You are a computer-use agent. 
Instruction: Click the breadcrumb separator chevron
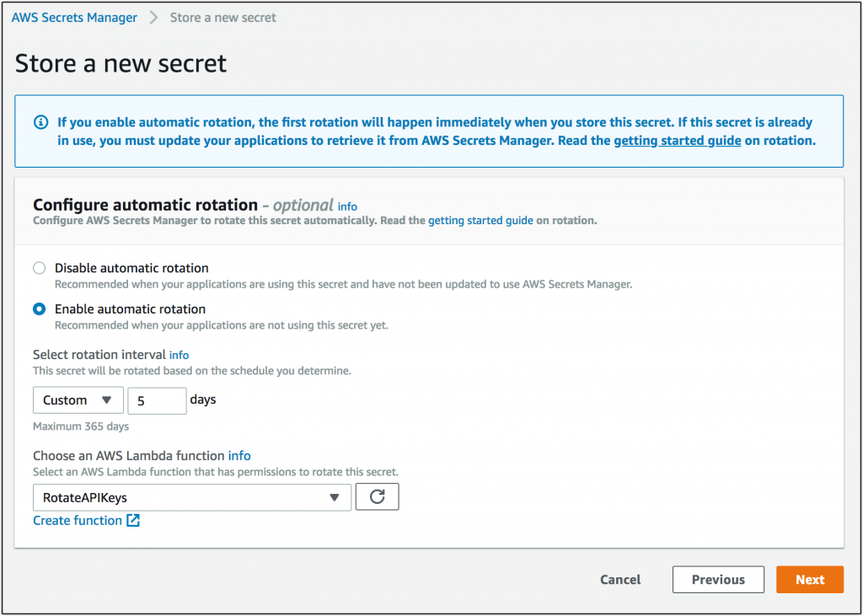coord(154,17)
